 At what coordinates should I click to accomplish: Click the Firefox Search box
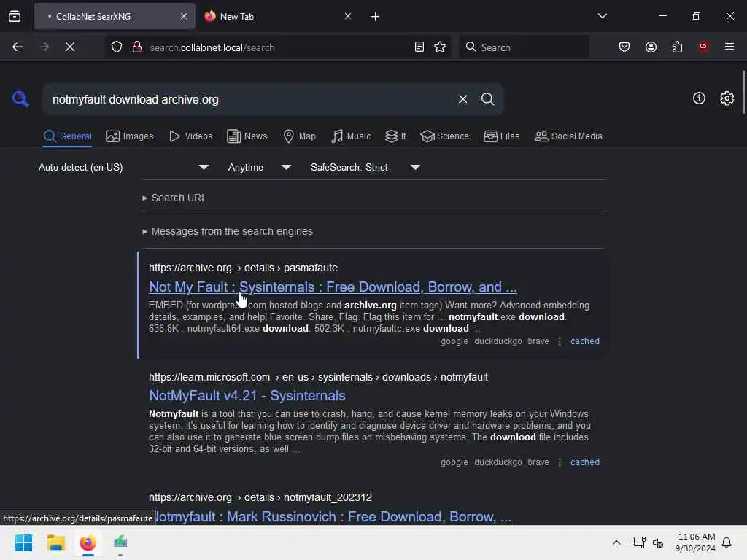[524, 47]
